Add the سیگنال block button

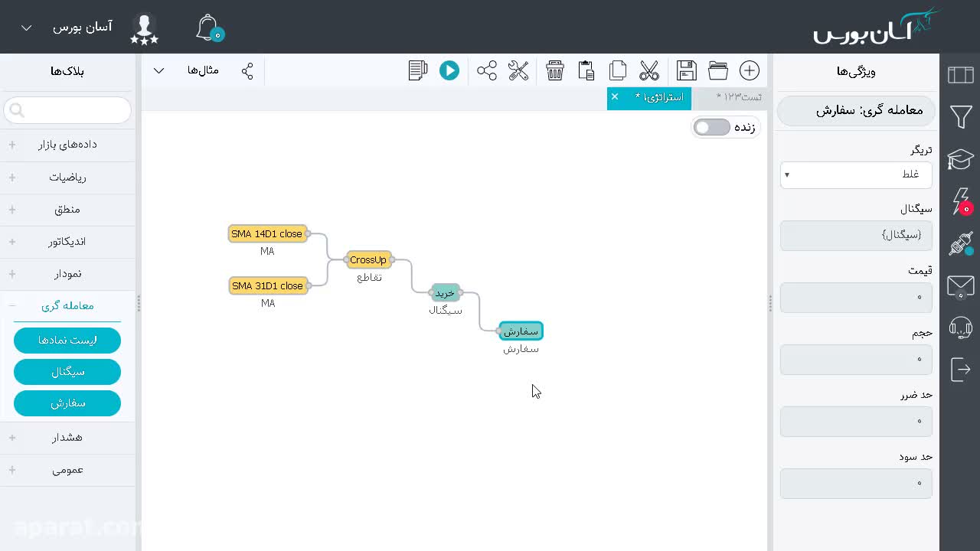click(x=67, y=372)
